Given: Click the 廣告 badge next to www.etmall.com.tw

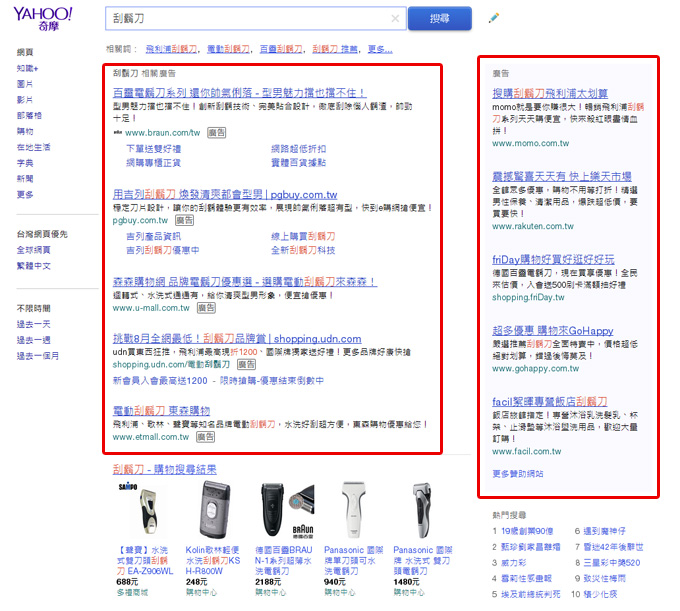Looking at the screenshot, I should coord(206,437).
